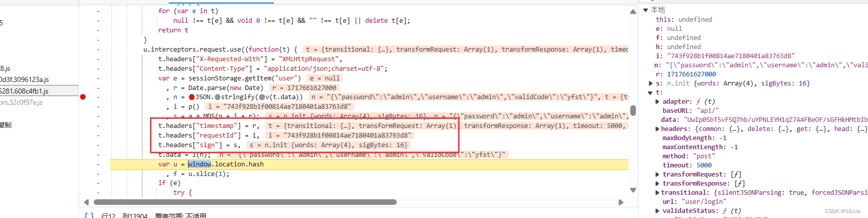Screen dimensions: 868x218
Task: Set breakpoint on the timestamp header line gutter
Action: (98, 126)
